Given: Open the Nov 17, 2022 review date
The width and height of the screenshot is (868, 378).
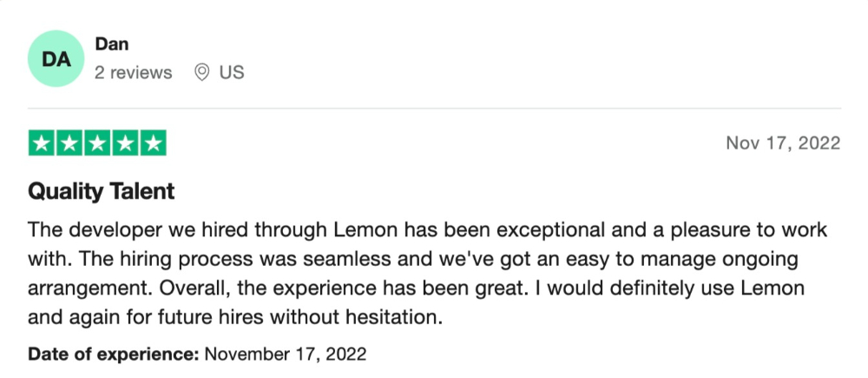Looking at the screenshot, I should [x=783, y=143].
